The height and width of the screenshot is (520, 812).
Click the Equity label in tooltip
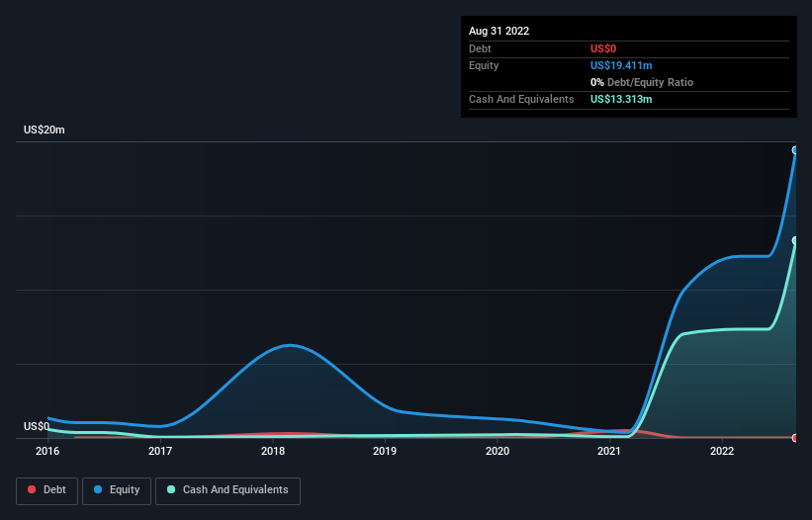(x=484, y=65)
